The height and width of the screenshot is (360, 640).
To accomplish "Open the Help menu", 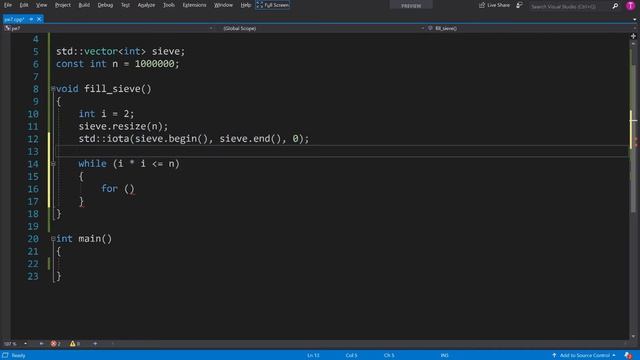I will click(x=245, y=5).
